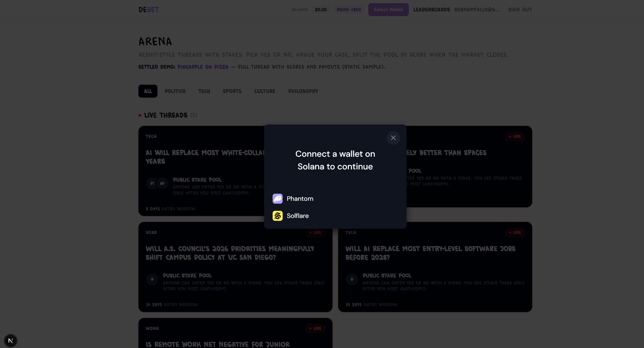Filter threads by SPORTS
The height and width of the screenshot is (348, 644).
232,91
